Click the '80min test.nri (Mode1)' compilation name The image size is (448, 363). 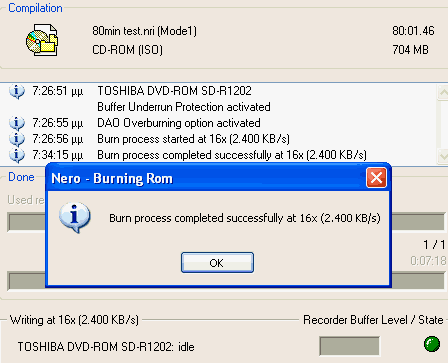pyautogui.click(x=144, y=31)
